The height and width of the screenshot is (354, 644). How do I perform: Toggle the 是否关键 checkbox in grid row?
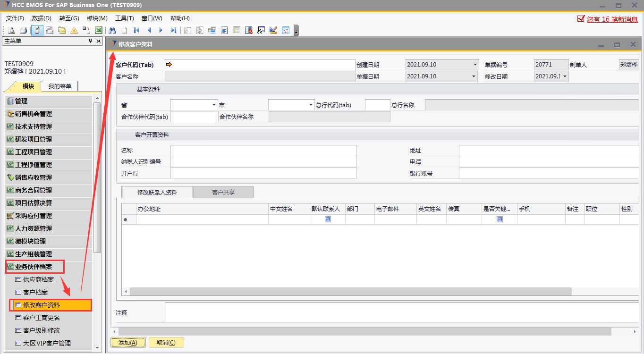coord(500,219)
